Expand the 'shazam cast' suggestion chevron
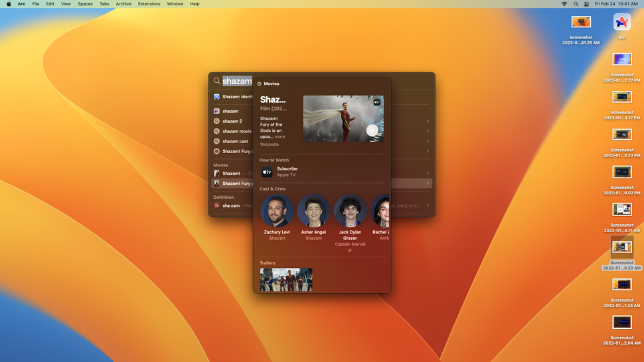 coord(428,141)
